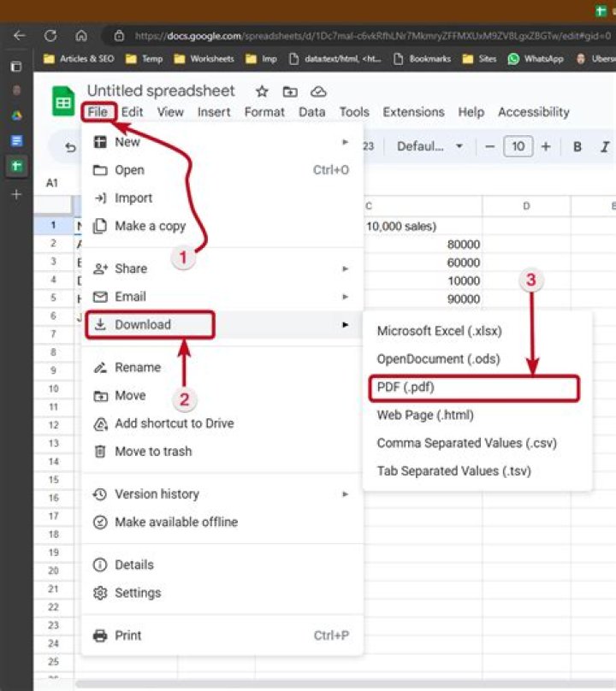Select Add shortcut to Drive
The image size is (616, 691).
pyautogui.click(x=222, y=423)
